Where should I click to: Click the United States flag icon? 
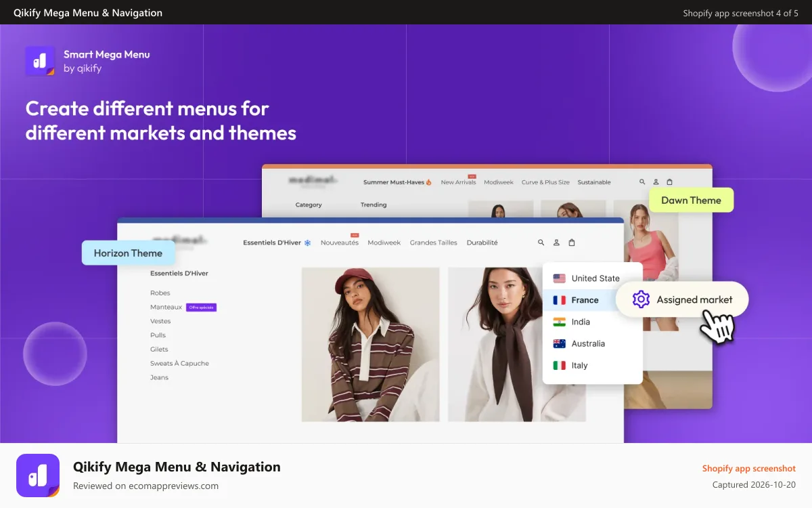click(560, 278)
